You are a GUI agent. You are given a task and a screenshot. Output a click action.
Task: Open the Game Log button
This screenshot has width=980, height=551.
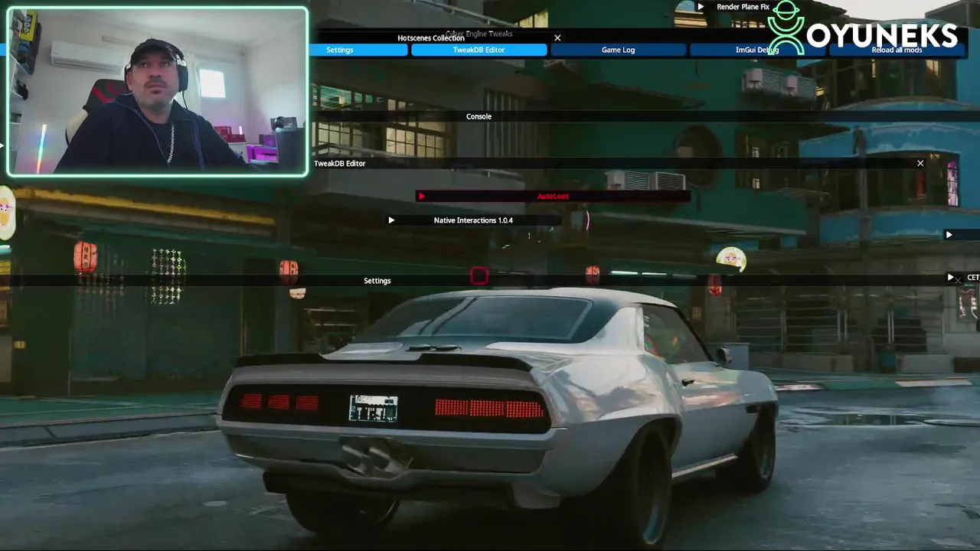tap(618, 50)
